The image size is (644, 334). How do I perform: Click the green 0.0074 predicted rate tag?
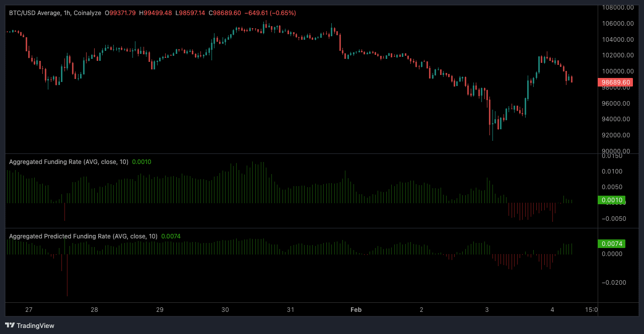(x=611, y=244)
